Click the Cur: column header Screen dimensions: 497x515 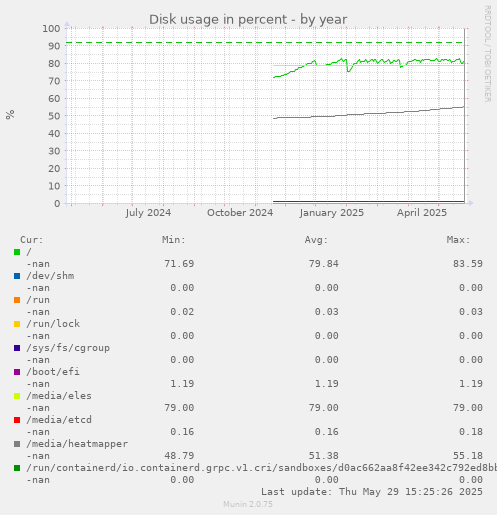coord(32,240)
